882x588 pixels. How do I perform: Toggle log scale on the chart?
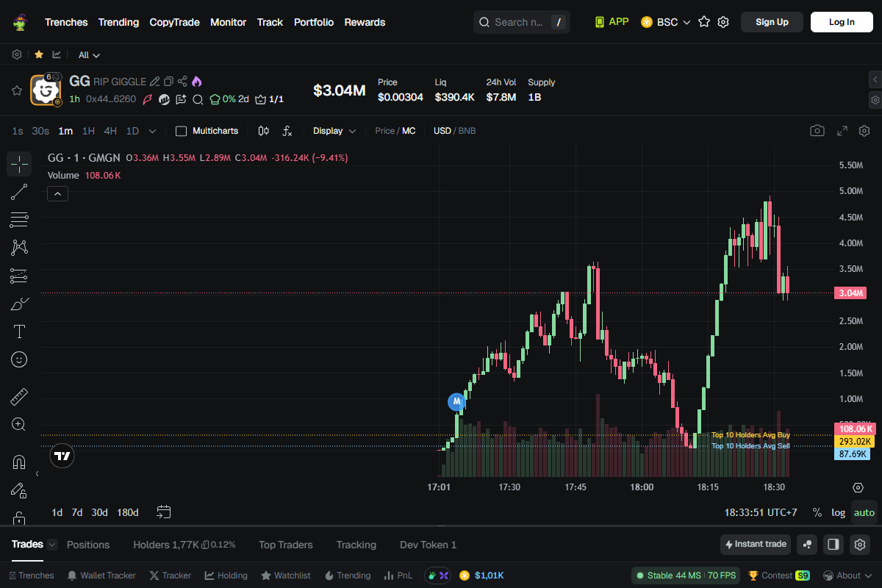click(838, 512)
